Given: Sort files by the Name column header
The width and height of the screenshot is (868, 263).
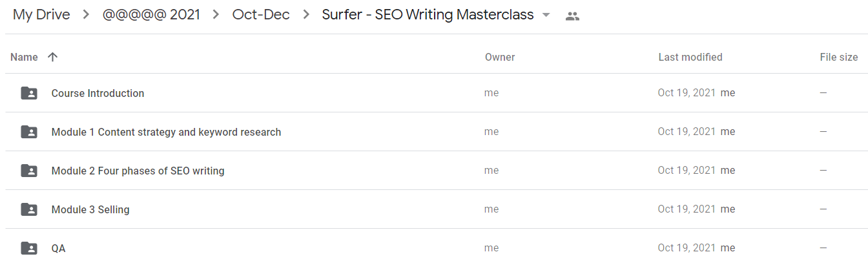Looking at the screenshot, I should (24, 57).
